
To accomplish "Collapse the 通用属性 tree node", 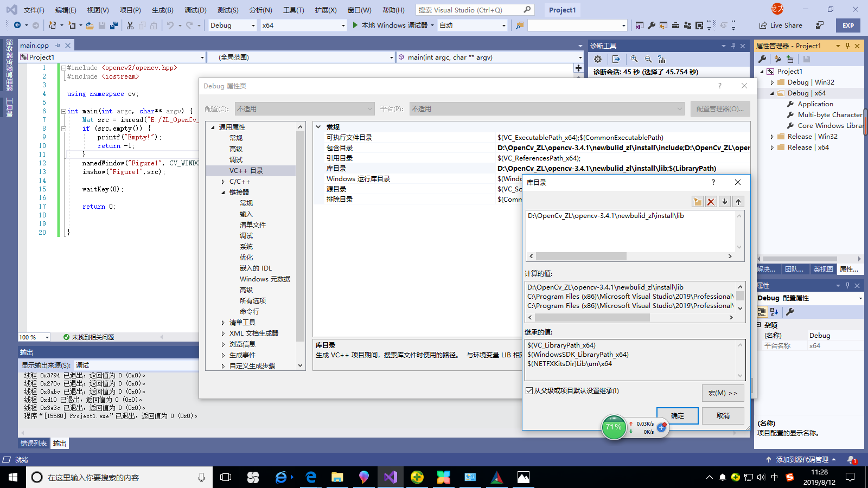I will point(213,127).
